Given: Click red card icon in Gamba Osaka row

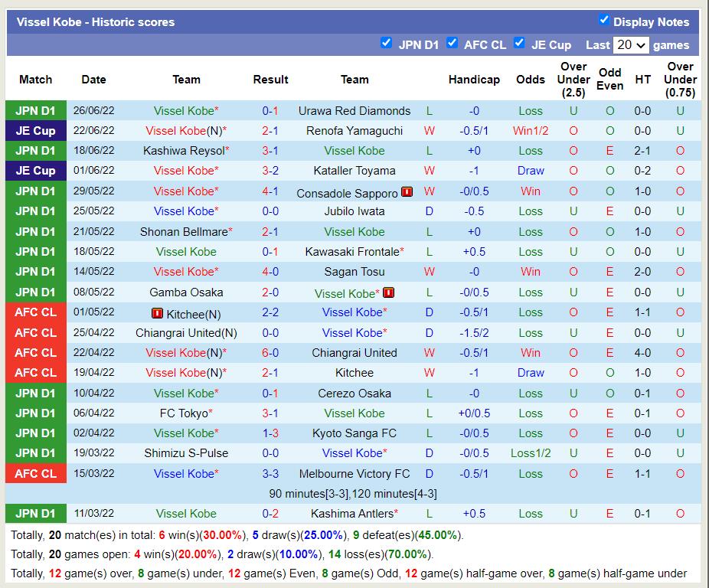Looking at the screenshot, I should 388,292.
